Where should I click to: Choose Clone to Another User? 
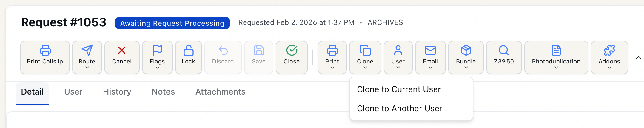coord(411,108)
